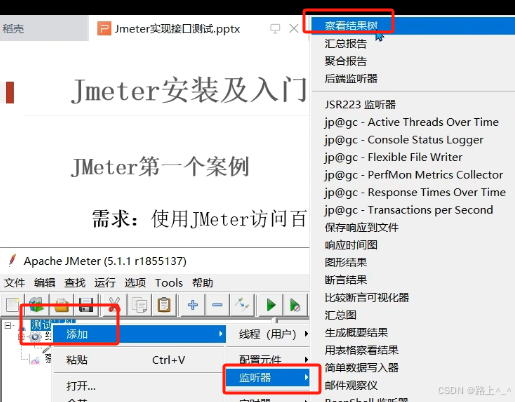Viewport: 515px width, 402px height.
Task: Open the 查找 menu
Action: point(75,283)
